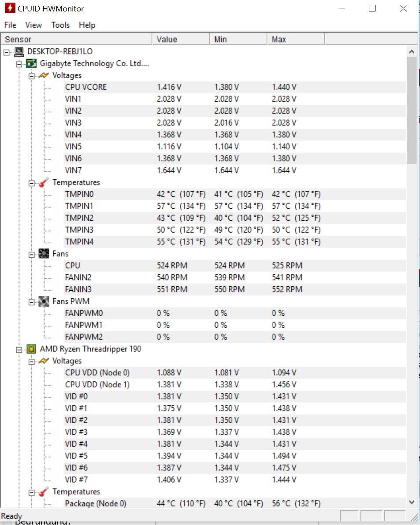The image size is (420, 525).
Task: Click the Threadripper Temperatures thermometer icon
Action: point(44,492)
